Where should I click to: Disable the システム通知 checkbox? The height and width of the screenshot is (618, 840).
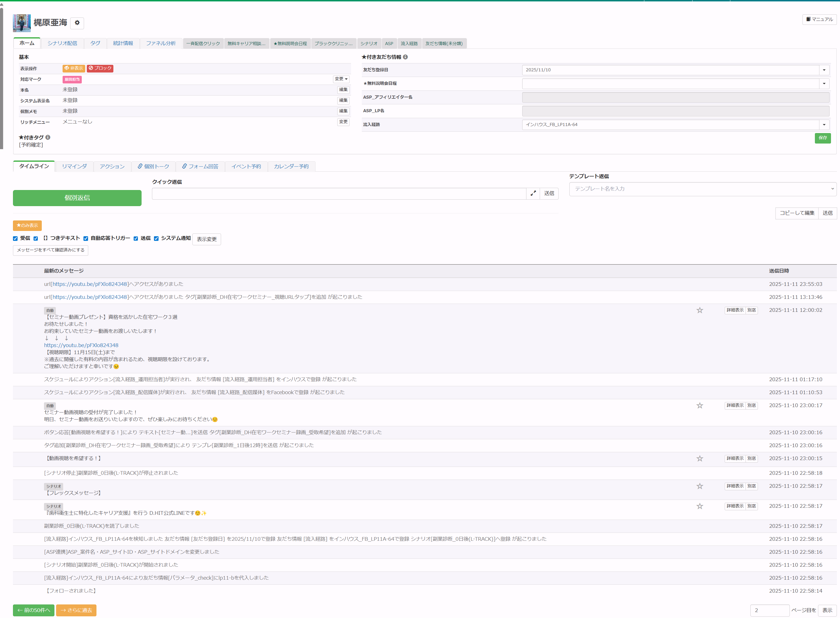[156, 239]
